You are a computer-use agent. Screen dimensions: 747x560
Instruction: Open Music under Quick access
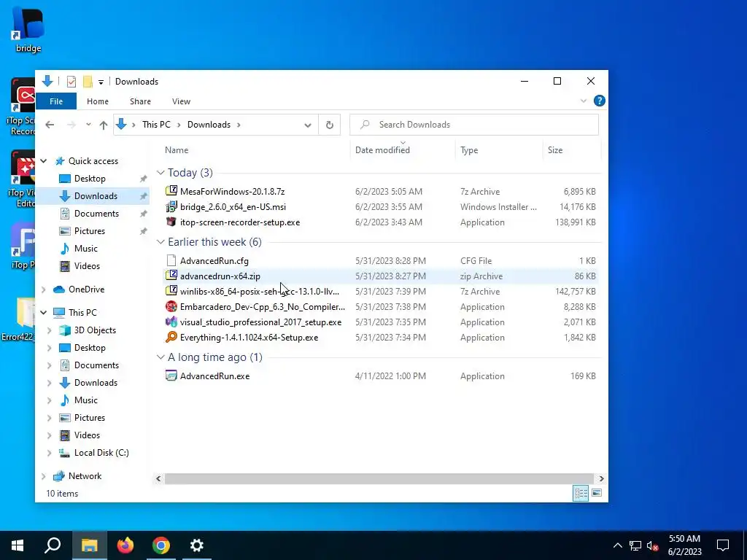[x=86, y=249]
